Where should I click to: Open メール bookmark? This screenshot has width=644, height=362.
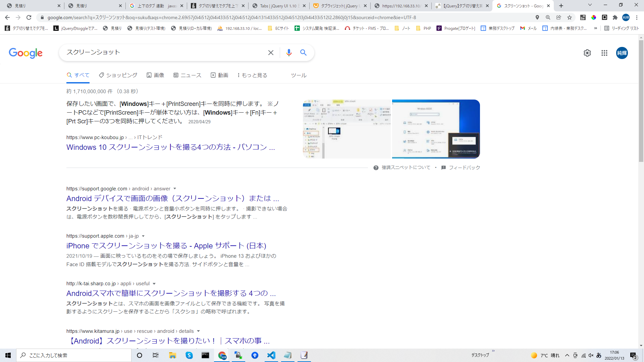[528, 28]
